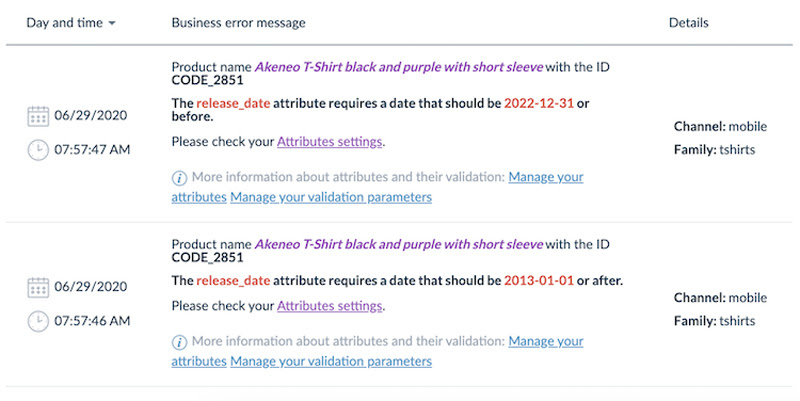The width and height of the screenshot is (800, 401).
Task: Click the product name link in first error
Action: [x=399, y=67]
